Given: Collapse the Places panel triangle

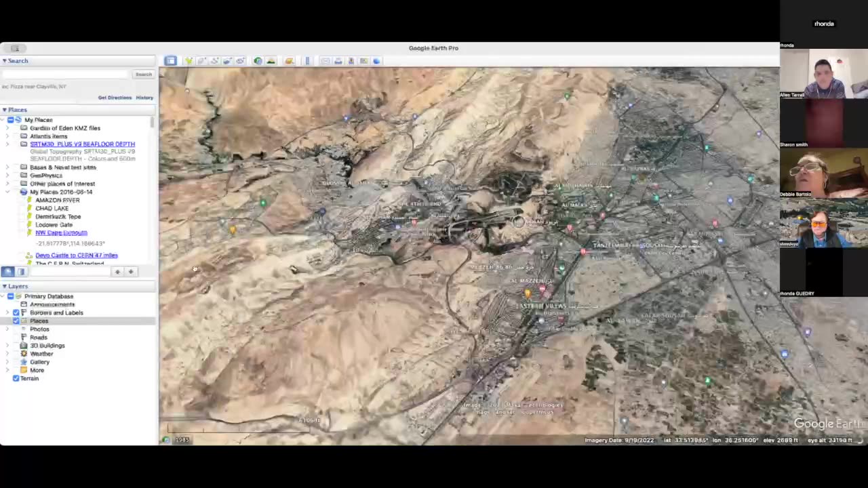Looking at the screenshot, I should pyautogui.click(x=4, y=110).
